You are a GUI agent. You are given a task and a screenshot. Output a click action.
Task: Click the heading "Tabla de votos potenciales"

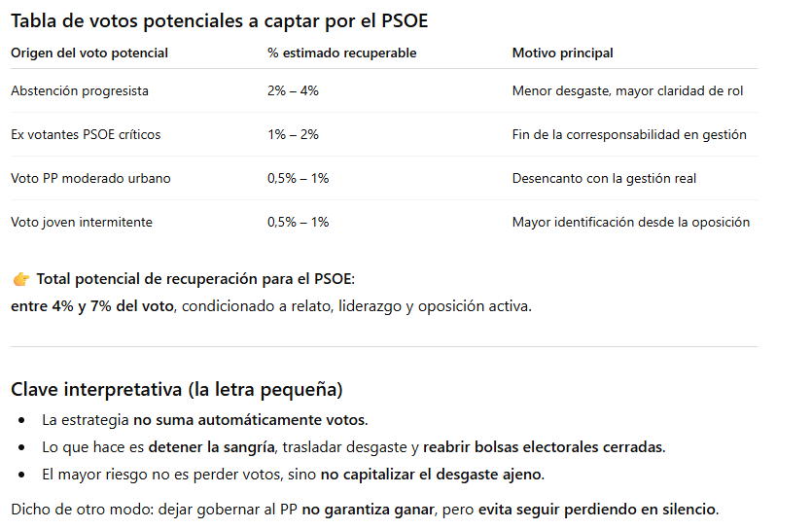[x=221, y=18]
